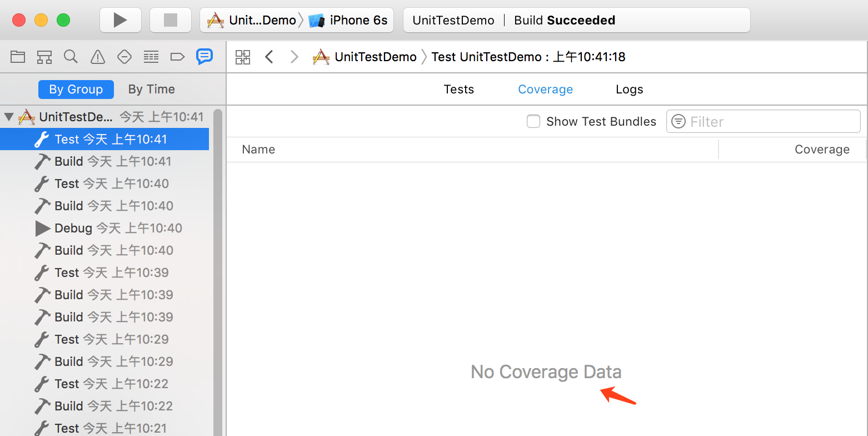Open the Unit...Demo scheme selector
This screenshot has height=436, width=868.
252,21
